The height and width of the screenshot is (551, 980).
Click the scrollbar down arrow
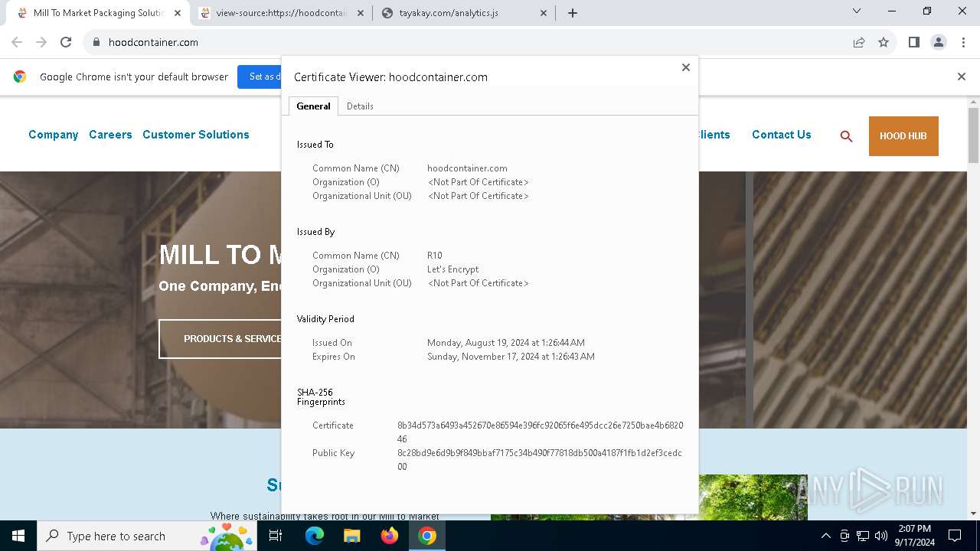[973, 514]
